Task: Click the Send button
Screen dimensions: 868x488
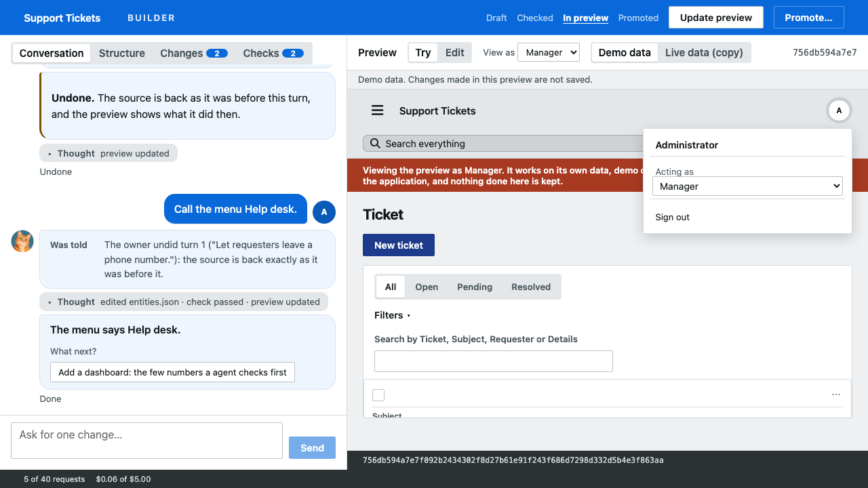Action: [x=312, y=448]
